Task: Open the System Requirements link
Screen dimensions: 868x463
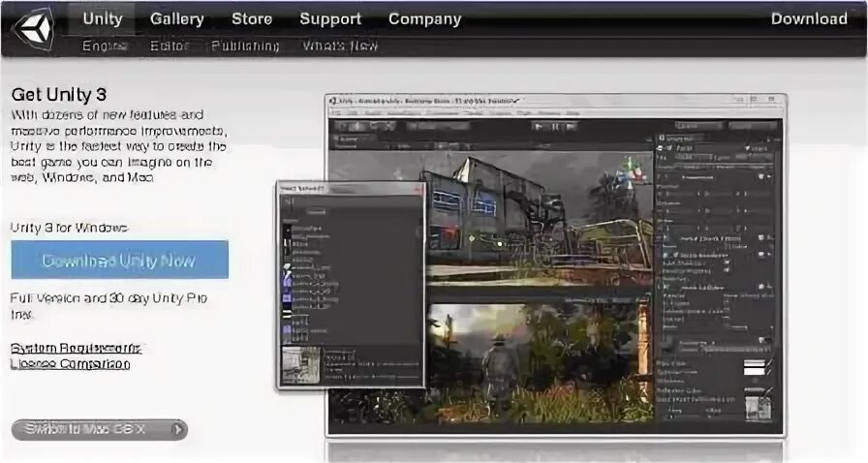Action: coord(76,349)
